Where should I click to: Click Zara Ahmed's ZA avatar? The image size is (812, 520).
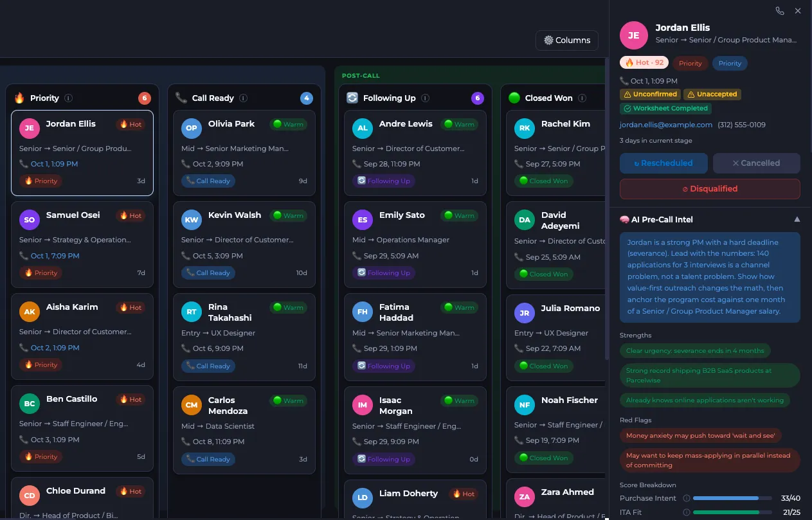click(525, 497)
